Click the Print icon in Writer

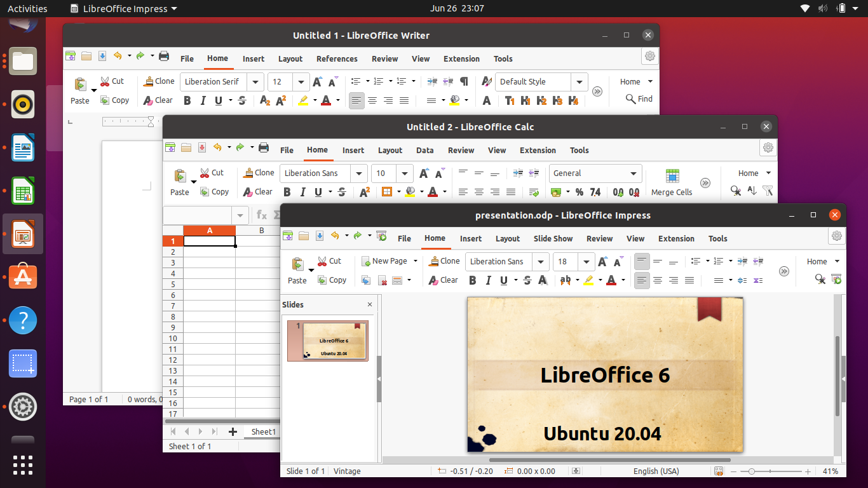tap(164, 57)
